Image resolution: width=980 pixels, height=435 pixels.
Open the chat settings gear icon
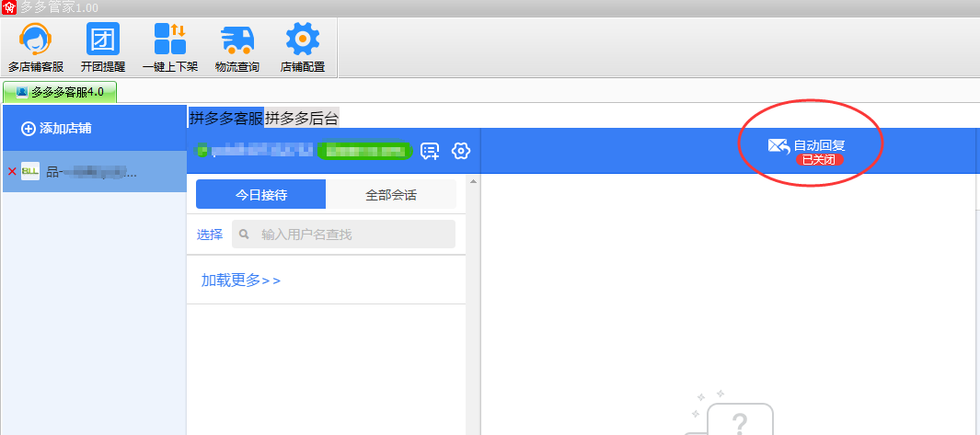(x=461, y=151)
